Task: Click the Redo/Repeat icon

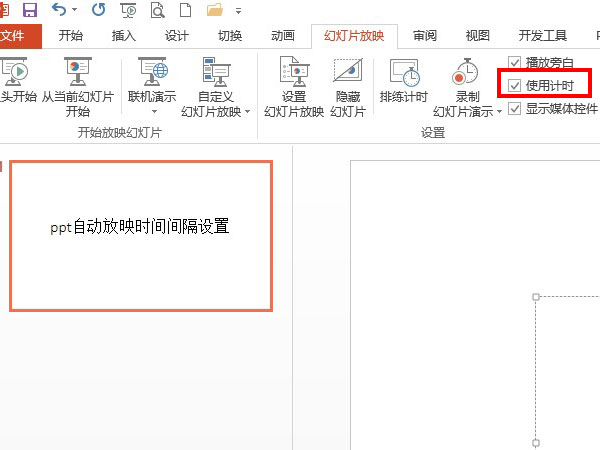Action: pyautogui.click(x=97, y=10)
